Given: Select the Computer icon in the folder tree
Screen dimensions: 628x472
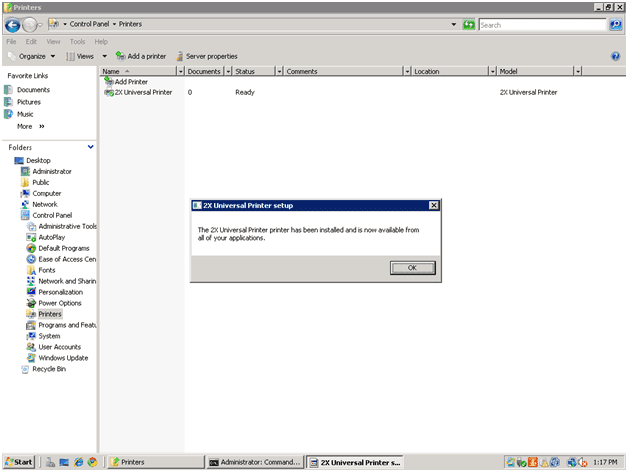Looking at the screenshot, I should point(25,193).
